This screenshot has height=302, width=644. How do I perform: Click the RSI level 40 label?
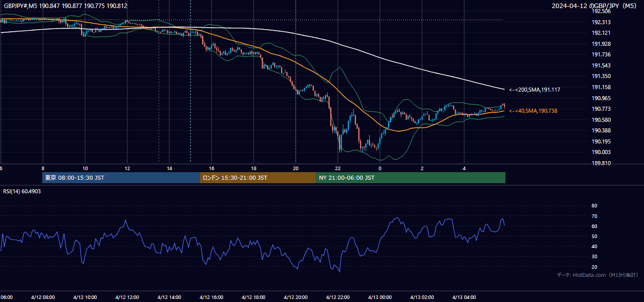(x=594, y=246)
